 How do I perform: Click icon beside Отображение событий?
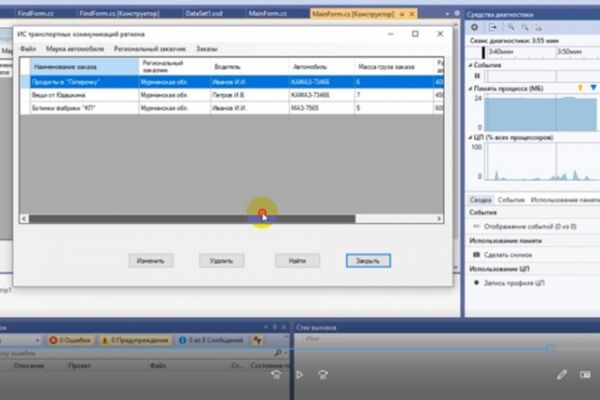[x=476, y=226]
